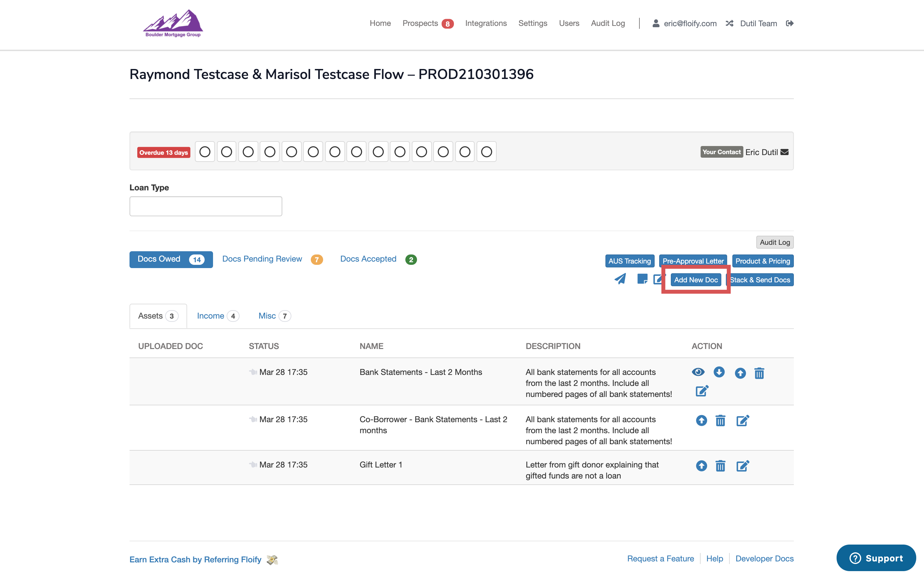924x575 pixels.
Task: Open the Loan Type field
Action: [206, 207]
